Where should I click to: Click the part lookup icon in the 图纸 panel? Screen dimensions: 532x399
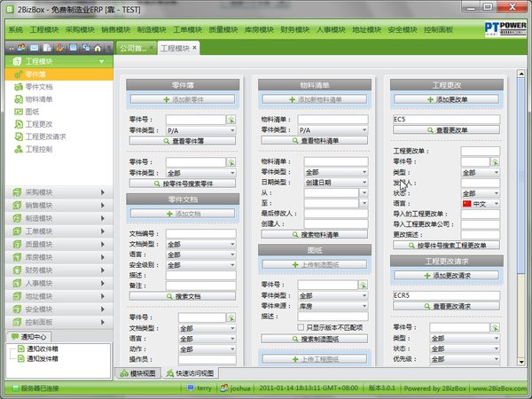click(363, 285)
